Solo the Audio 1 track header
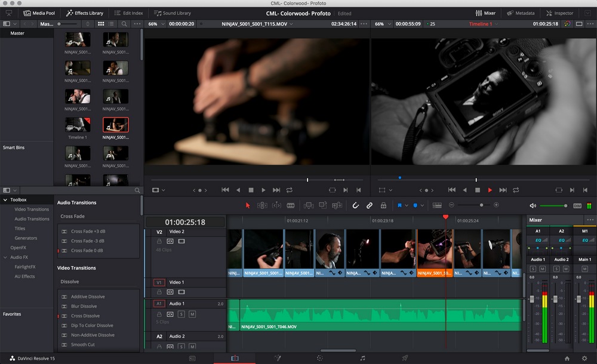The image size is (597, 364). coord(181,314)
